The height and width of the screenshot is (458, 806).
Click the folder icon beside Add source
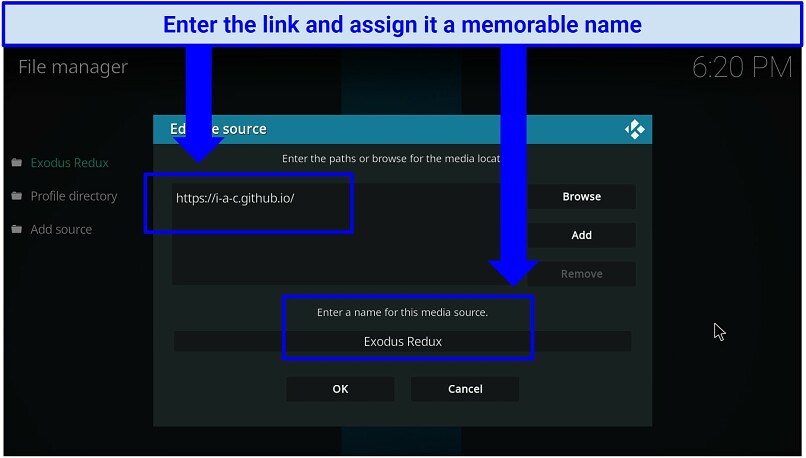pyautogui.click(x=17, y=229)
